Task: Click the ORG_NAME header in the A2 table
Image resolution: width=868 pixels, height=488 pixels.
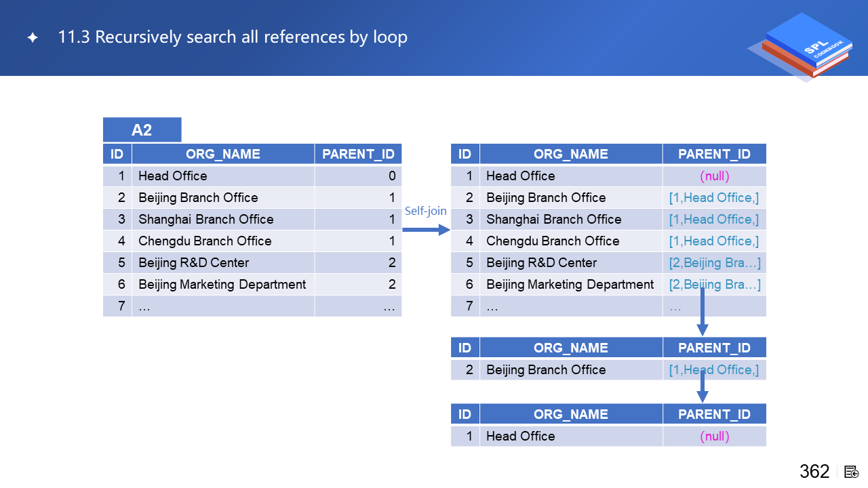Action: [222, 154]
